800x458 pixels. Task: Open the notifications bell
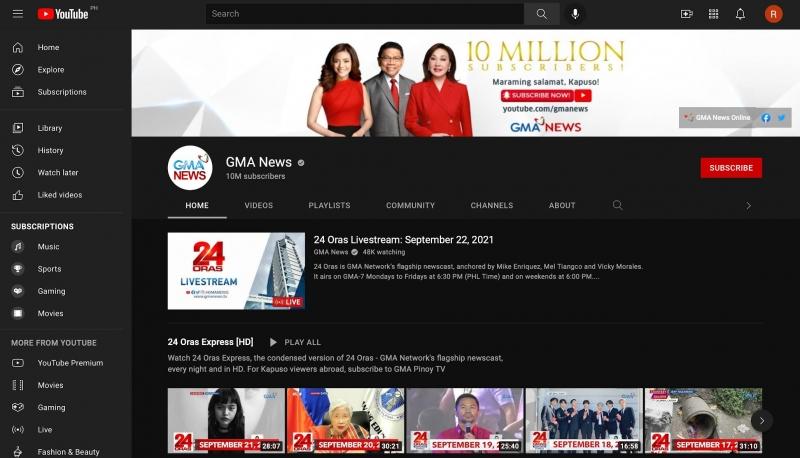pos(740,14)
